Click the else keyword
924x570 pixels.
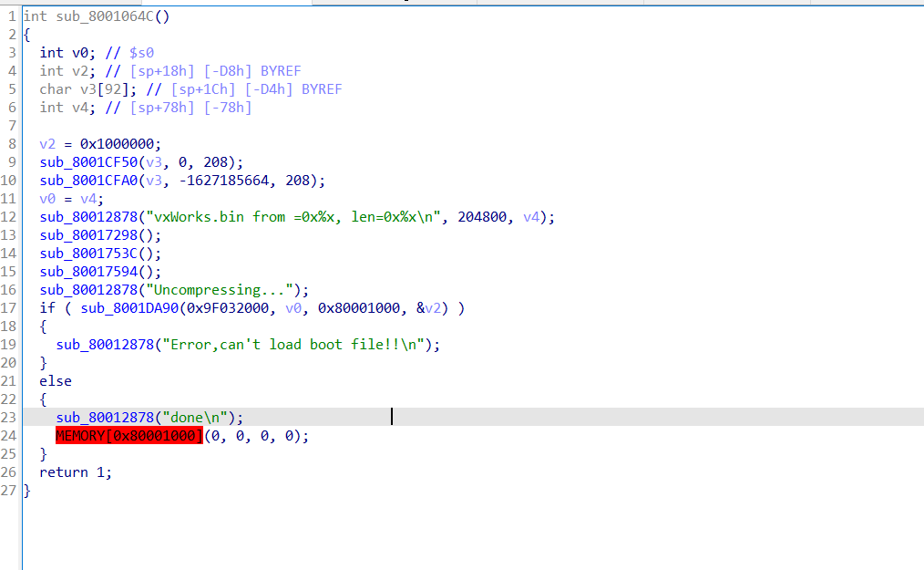(x=55, y=381)
